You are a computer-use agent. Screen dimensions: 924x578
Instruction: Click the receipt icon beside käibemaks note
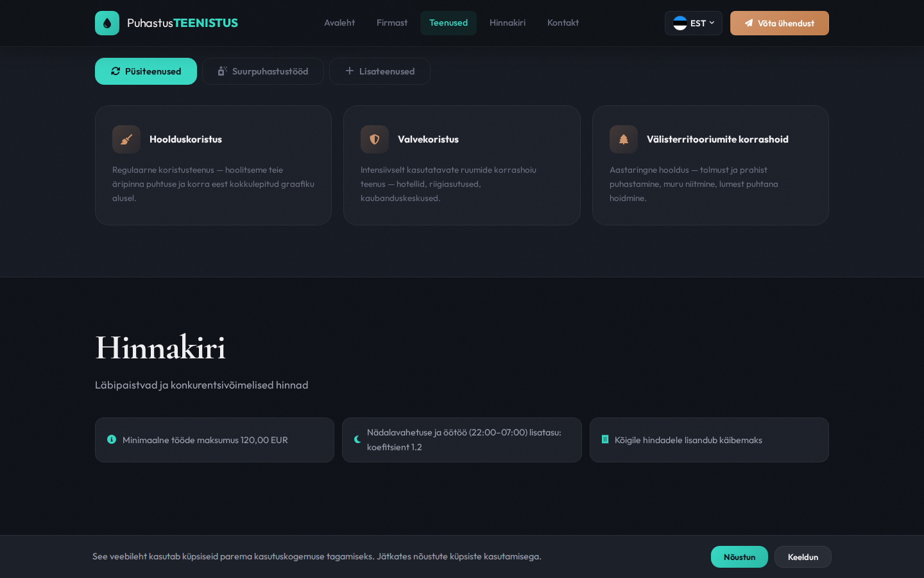pos(604,440)
